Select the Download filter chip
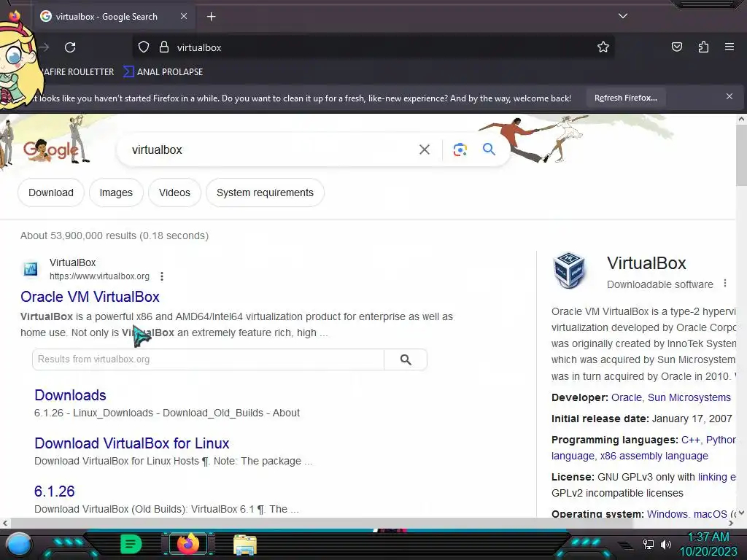 click(51, 192)
